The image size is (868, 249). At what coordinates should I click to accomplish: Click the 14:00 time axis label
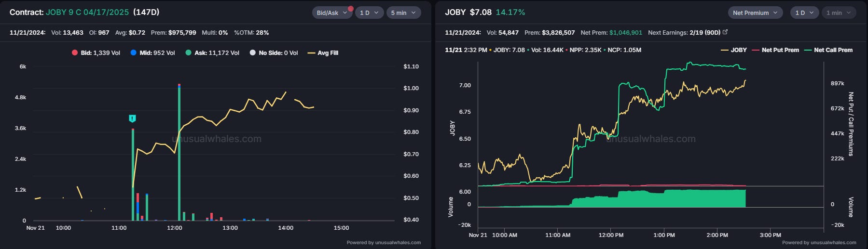pos(286,228)
